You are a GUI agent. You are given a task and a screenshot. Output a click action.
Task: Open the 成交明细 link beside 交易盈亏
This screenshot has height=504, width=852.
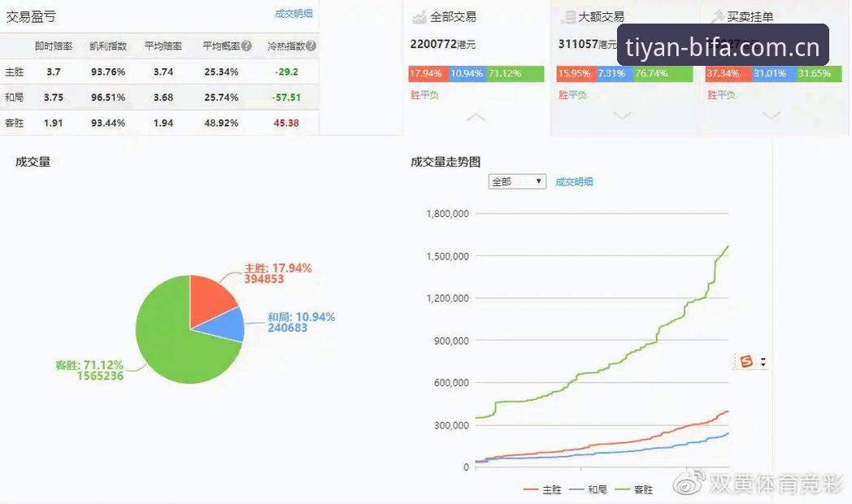[293, 14]
